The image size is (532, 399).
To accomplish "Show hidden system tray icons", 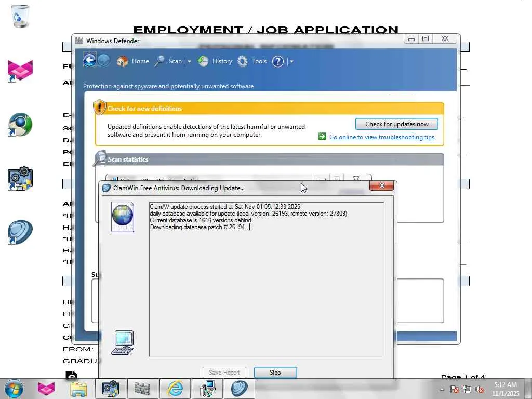I will point(442,390).
